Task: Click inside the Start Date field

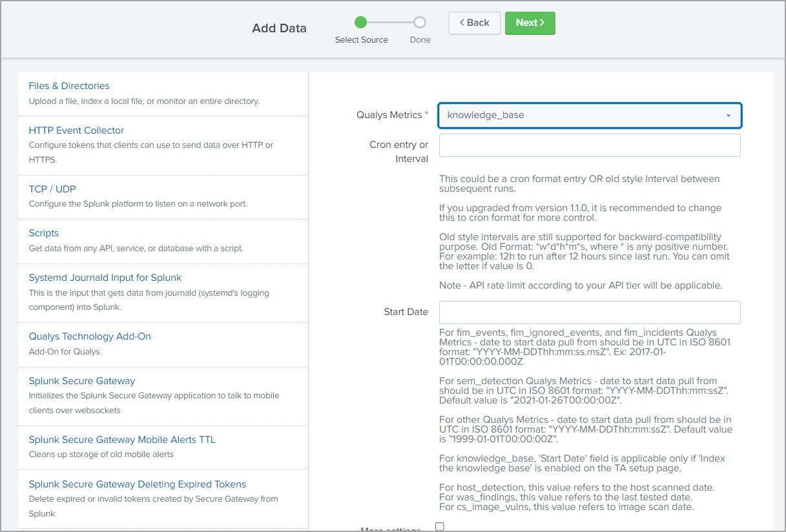Action: [x=588, y=312]
